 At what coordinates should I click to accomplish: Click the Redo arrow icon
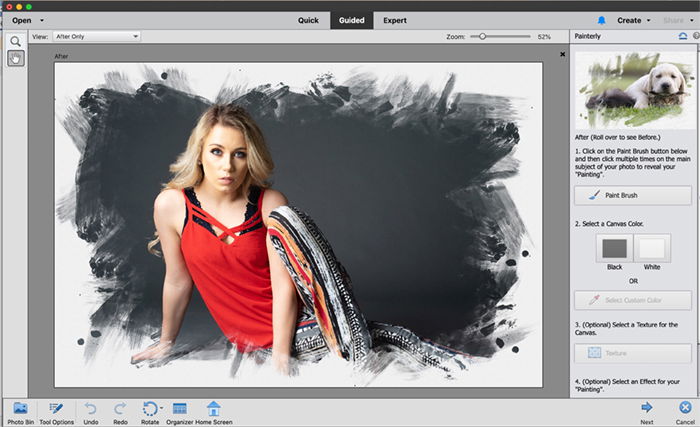(x=120, y=408)
